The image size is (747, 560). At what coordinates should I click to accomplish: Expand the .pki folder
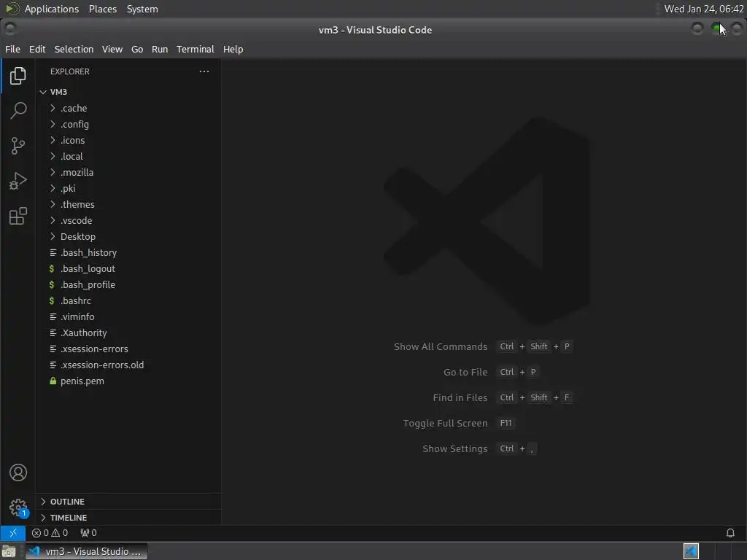tap(128, 189)
